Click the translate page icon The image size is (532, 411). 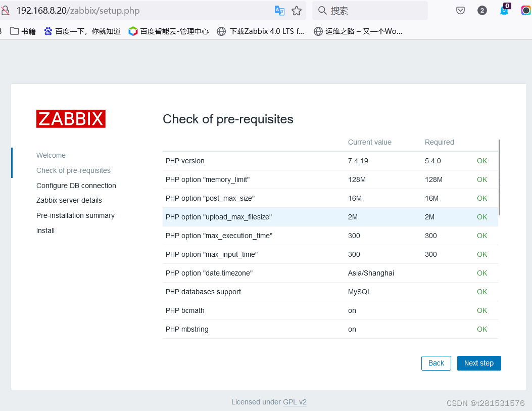[279, 11]
